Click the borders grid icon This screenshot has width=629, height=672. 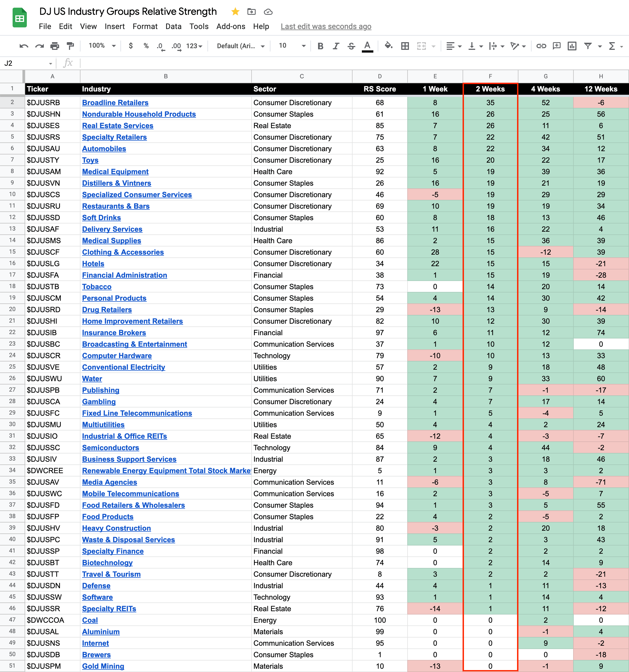(x=405, y=46)
